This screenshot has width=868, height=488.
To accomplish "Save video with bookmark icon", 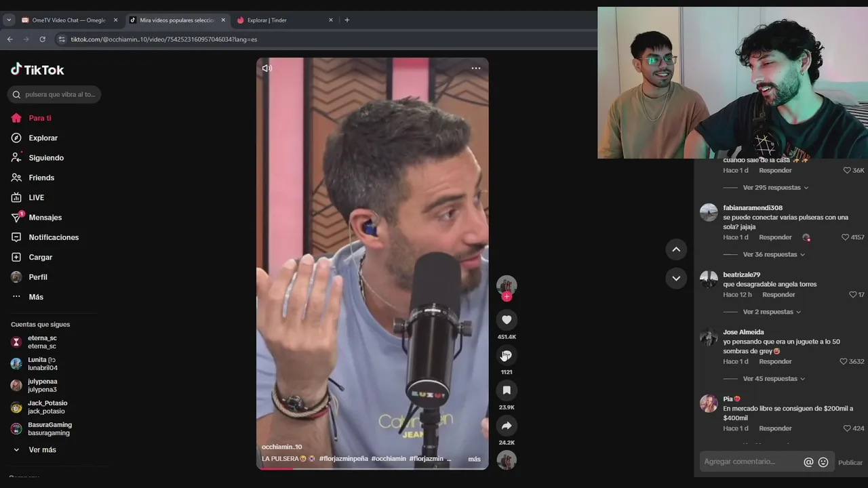I will pyautogui.click(x=507, y=390).
